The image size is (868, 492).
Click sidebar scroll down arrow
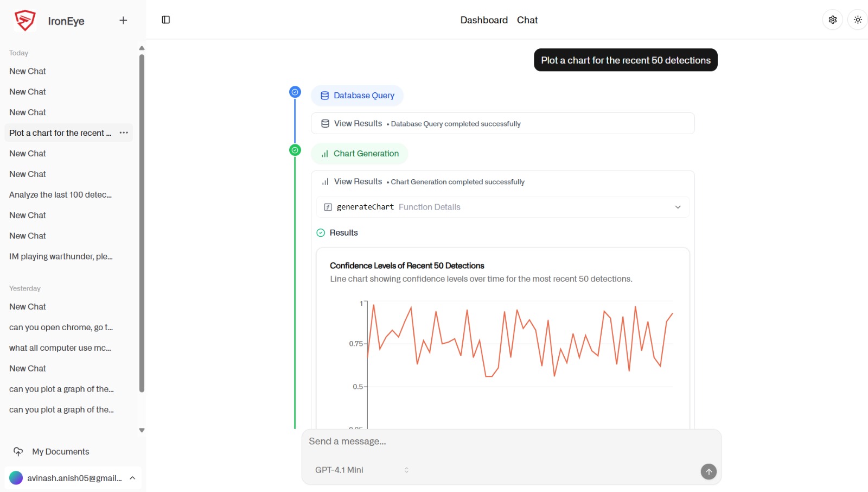point(142,430)
